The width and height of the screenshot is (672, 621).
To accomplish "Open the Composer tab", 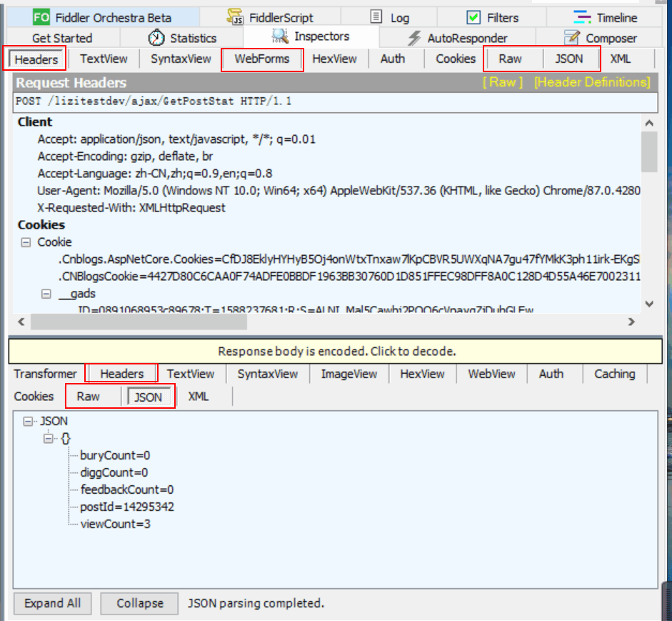I will point(600,38).
